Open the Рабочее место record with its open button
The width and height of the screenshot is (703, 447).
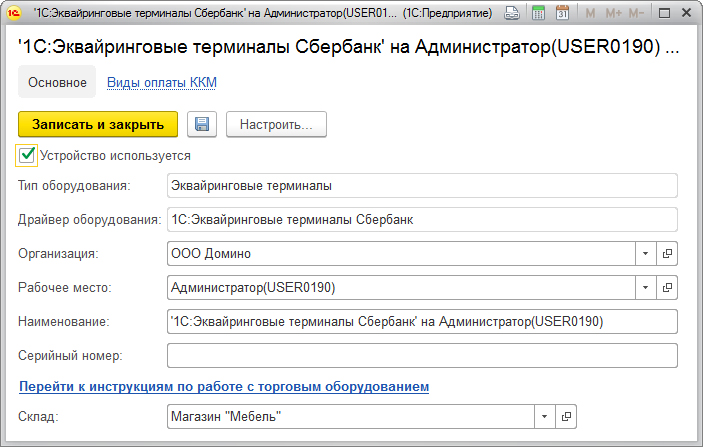668,288
